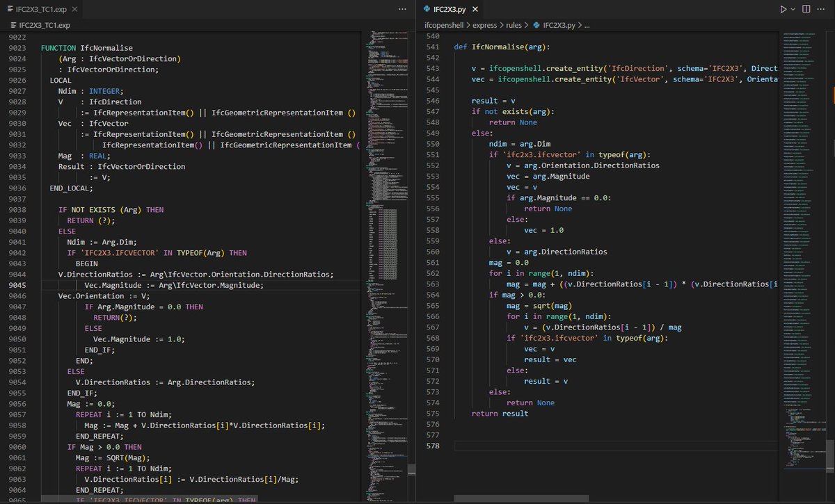Click line number 541 in right editor
Screen dimensions: 835x504
click(432, 47)
